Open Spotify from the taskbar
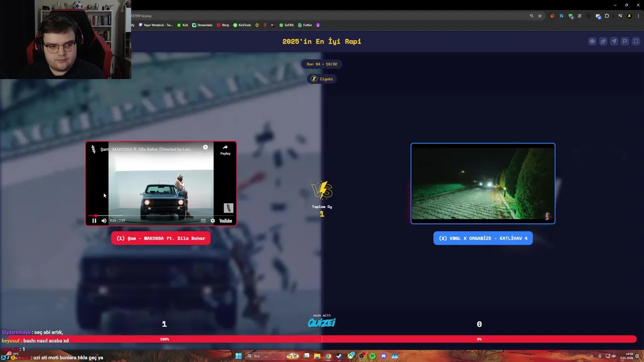 [x=372, y=356]
